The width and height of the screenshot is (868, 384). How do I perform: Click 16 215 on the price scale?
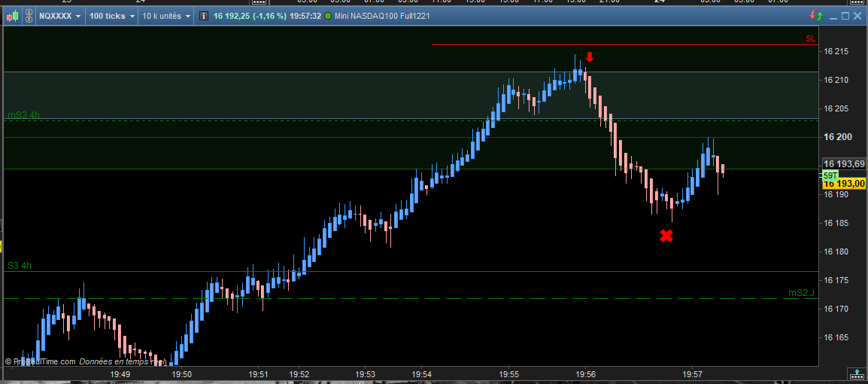point(836,51)
